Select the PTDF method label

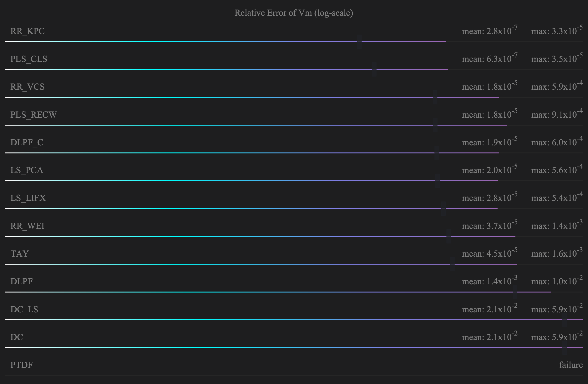[22, 365]
